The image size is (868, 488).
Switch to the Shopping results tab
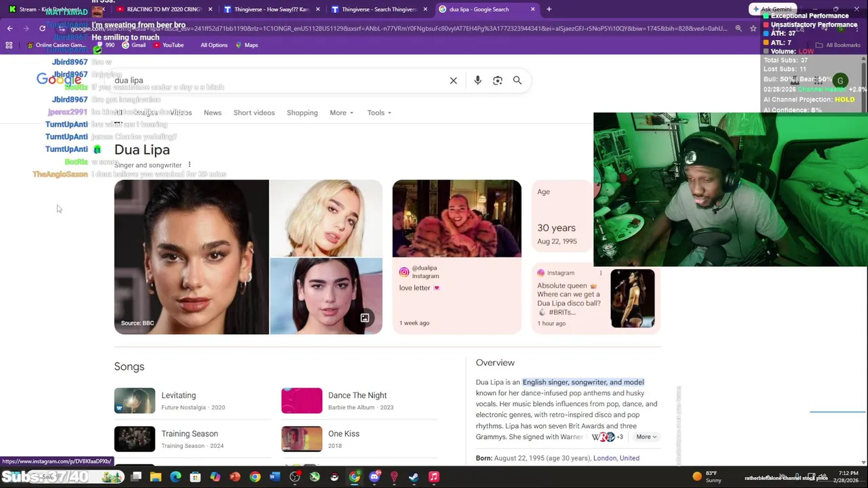click(x=302, y=113)
